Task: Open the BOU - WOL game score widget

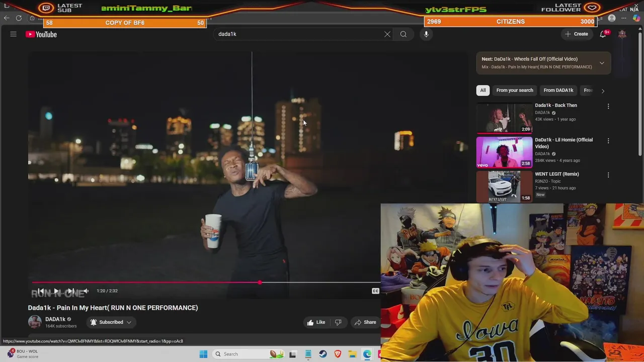Action: pos(23,354)
